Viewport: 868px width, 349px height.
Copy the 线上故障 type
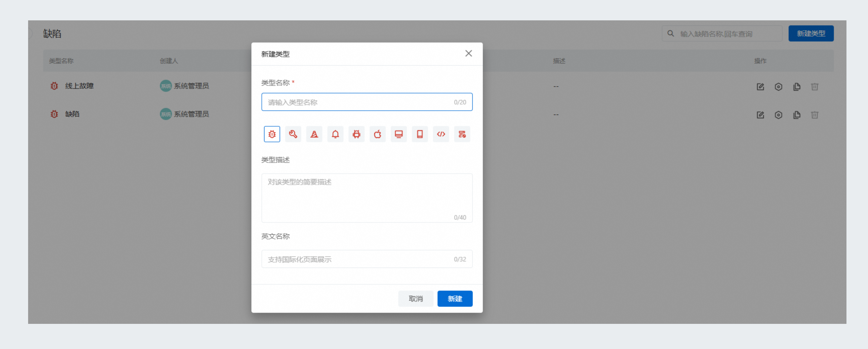(797, 87)
